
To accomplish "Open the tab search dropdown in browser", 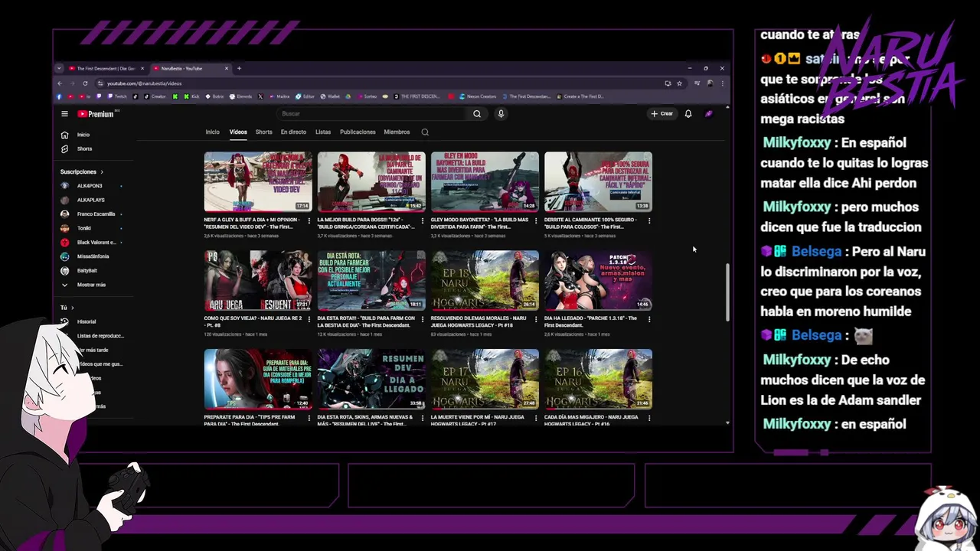I will click(x=59, y=68).
